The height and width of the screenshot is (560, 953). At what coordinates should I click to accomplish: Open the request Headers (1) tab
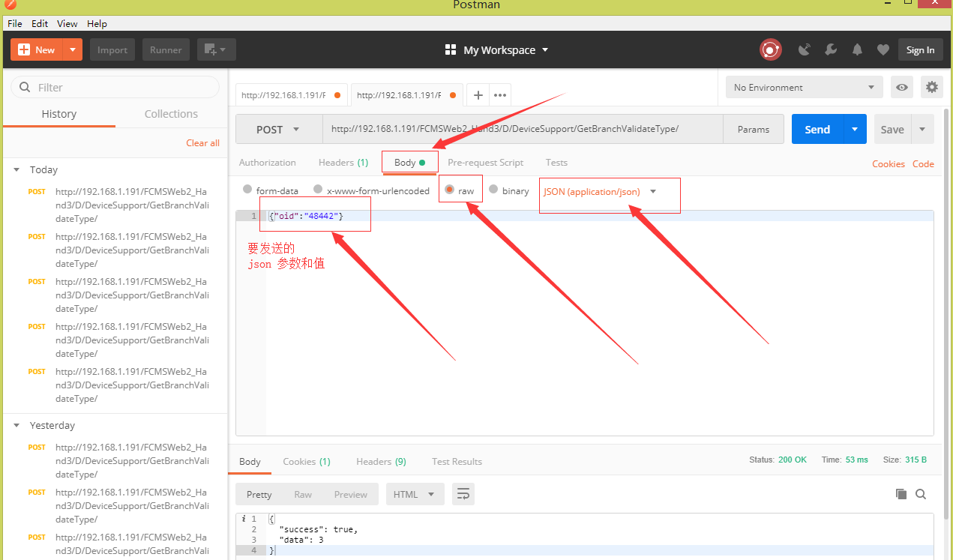pos(343,163)
